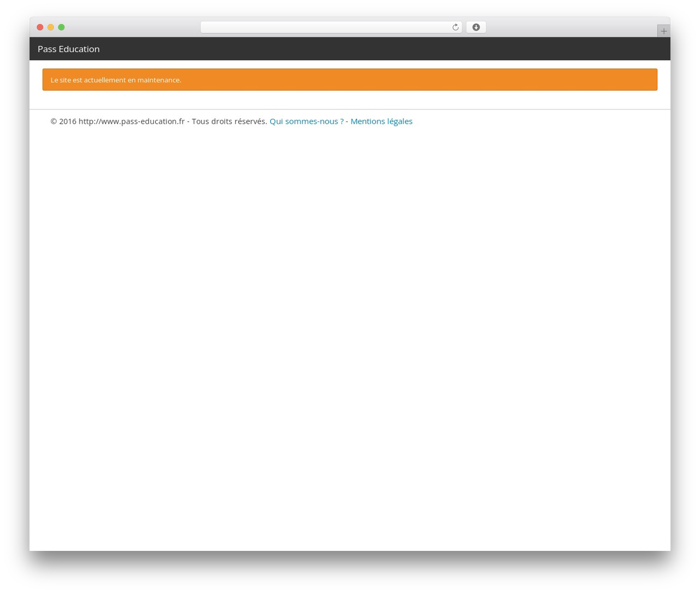Maximize the window using green button
The height and width of the screenshot is (593, 700).
pyautogui.click(x=61, y=27)
